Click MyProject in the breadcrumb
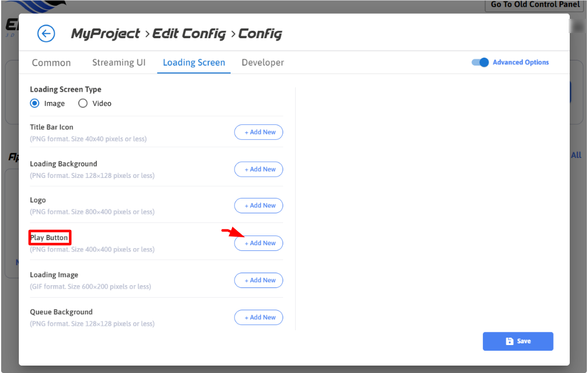The width and height of the screenshot is (588, 373). [x=106, y=34]
